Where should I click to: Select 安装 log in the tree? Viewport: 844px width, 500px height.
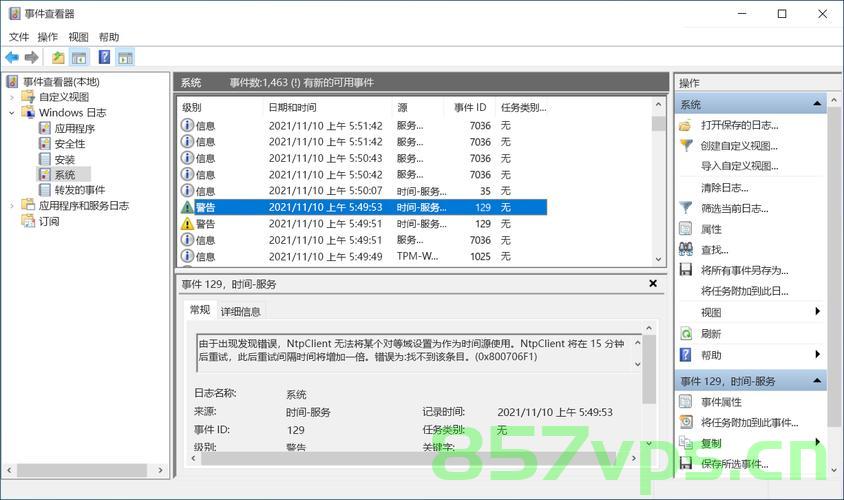coord(65,159)
